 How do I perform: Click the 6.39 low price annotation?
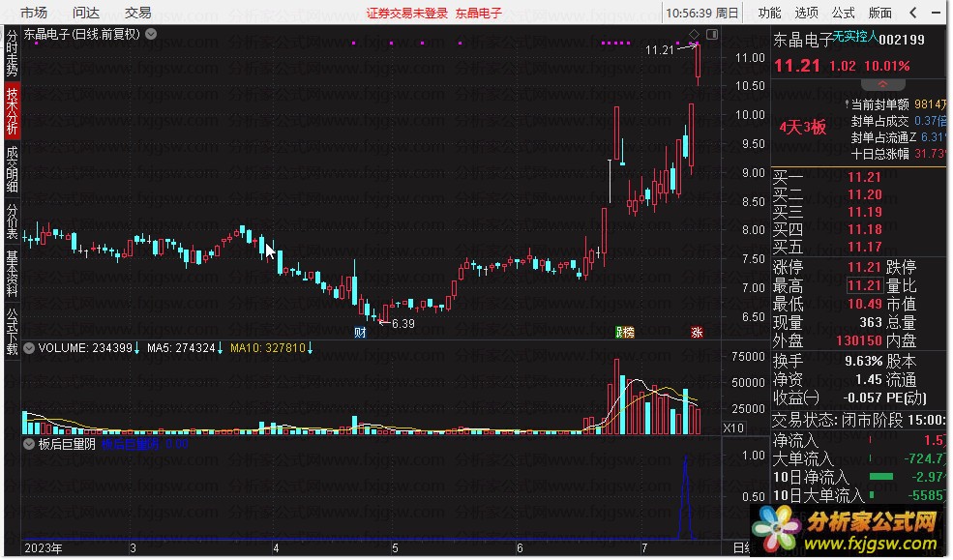[402, 324]
